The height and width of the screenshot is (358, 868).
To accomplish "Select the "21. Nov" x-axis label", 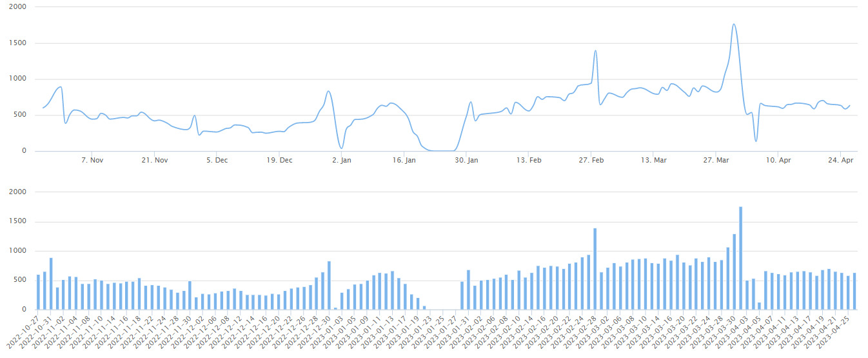I will [155, 160].
